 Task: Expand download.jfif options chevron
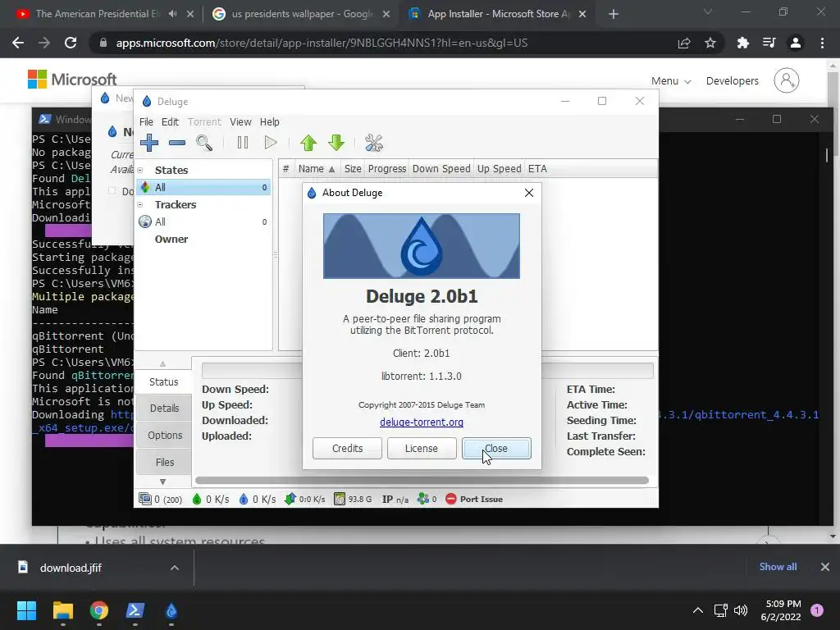[175, 568]
